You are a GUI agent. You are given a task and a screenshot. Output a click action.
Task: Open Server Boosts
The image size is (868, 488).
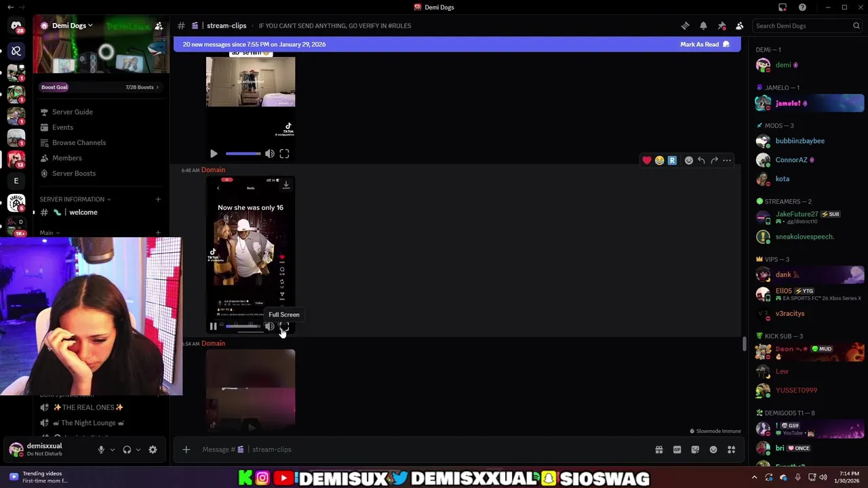coord(74,174)
